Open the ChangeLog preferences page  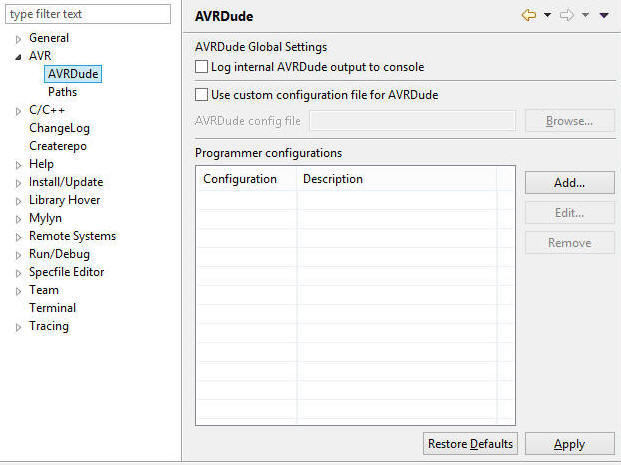click(59, 128)
